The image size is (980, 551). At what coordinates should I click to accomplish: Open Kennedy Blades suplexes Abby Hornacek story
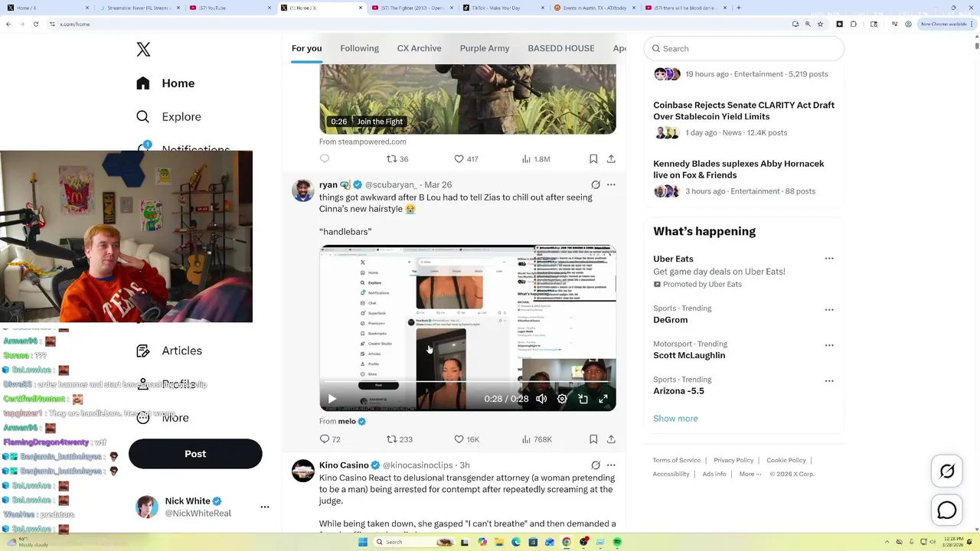739,169
